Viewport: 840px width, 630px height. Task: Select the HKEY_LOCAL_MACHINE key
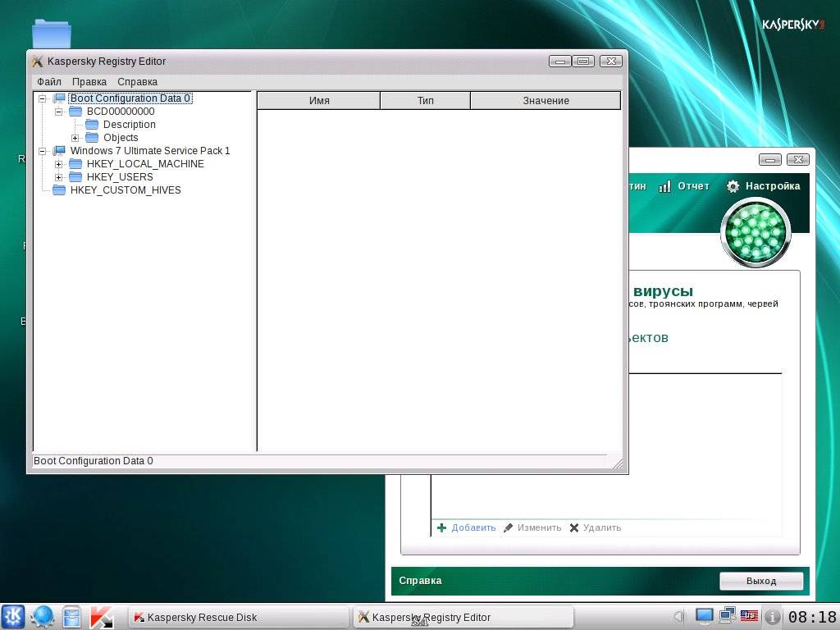coord(145,164)
